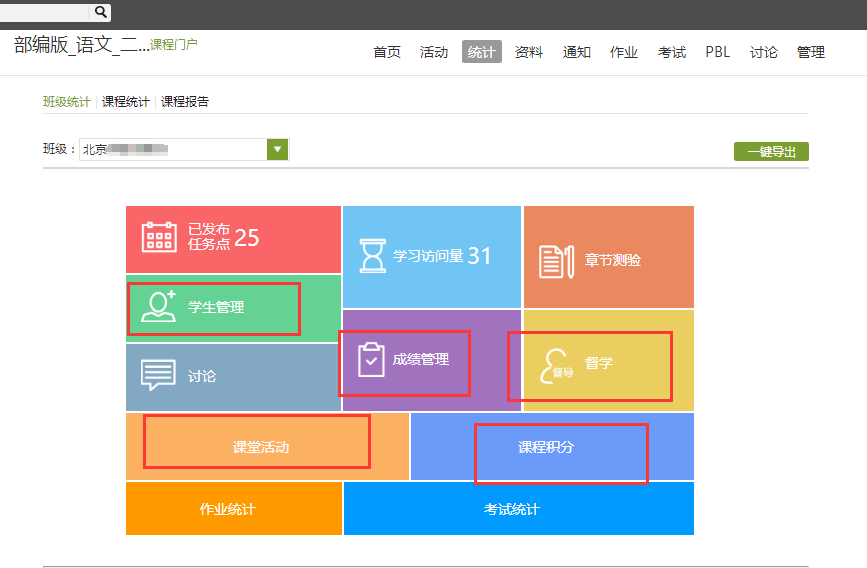
Task: Click the document-pencil icon for 章节测验
Action: pyautogui.click(x=555, y=260)
